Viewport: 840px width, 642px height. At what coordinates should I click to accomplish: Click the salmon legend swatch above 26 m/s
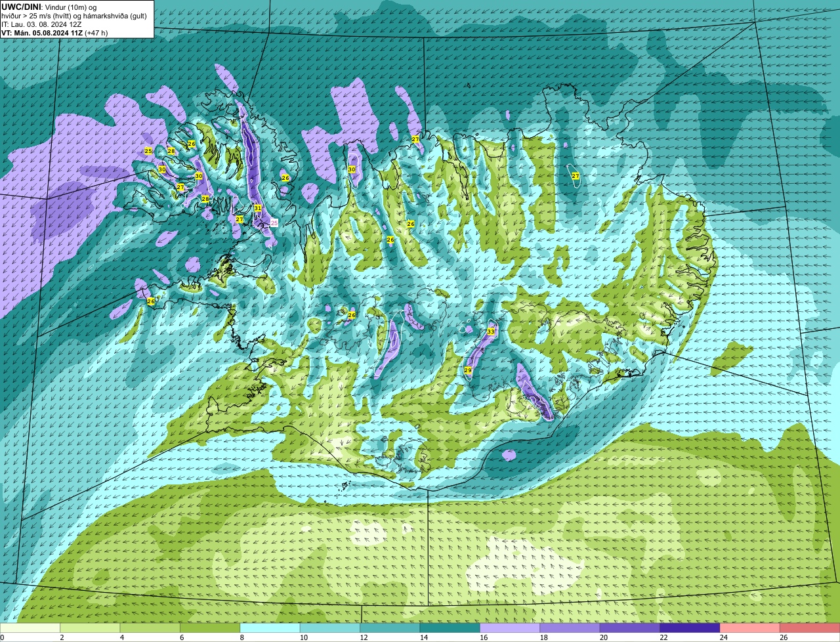pyautogui.click(x=810, y=628)
